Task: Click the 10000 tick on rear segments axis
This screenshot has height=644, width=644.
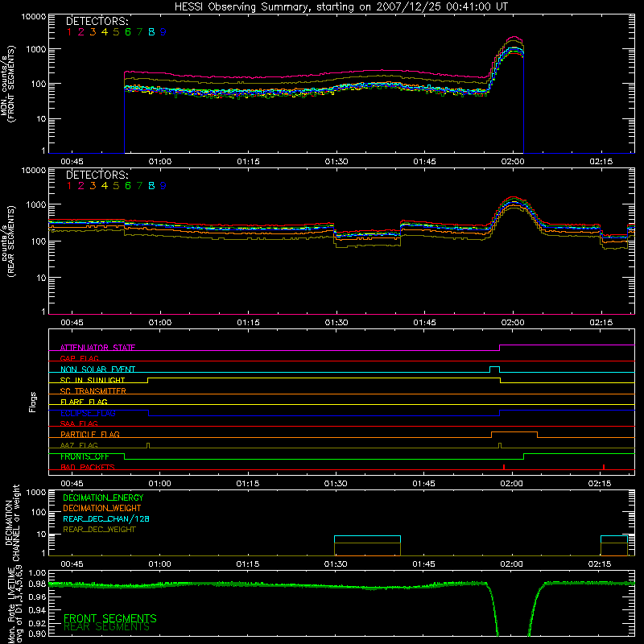Action: click(x=34, y=170)
